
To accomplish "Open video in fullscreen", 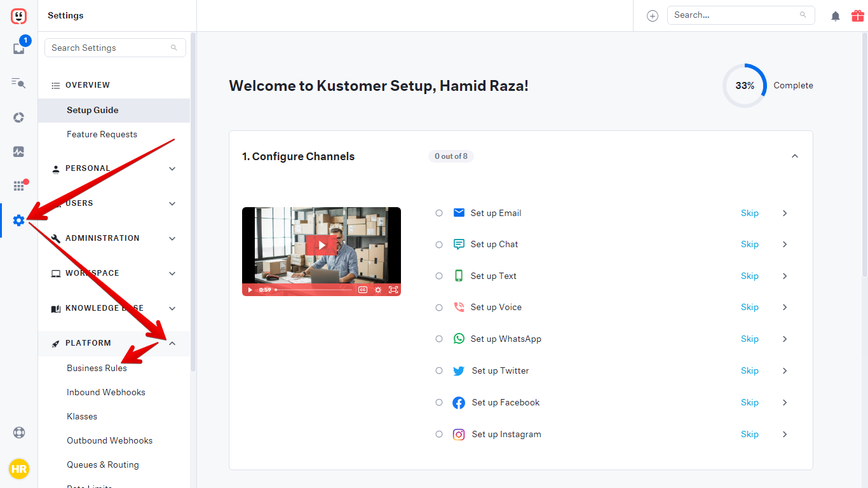I will click(393, 290).
